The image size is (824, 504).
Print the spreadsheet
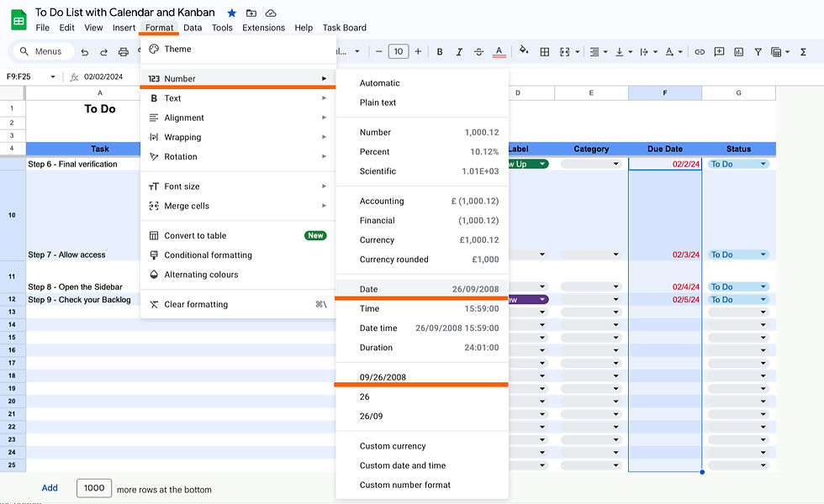pos(123,51)
